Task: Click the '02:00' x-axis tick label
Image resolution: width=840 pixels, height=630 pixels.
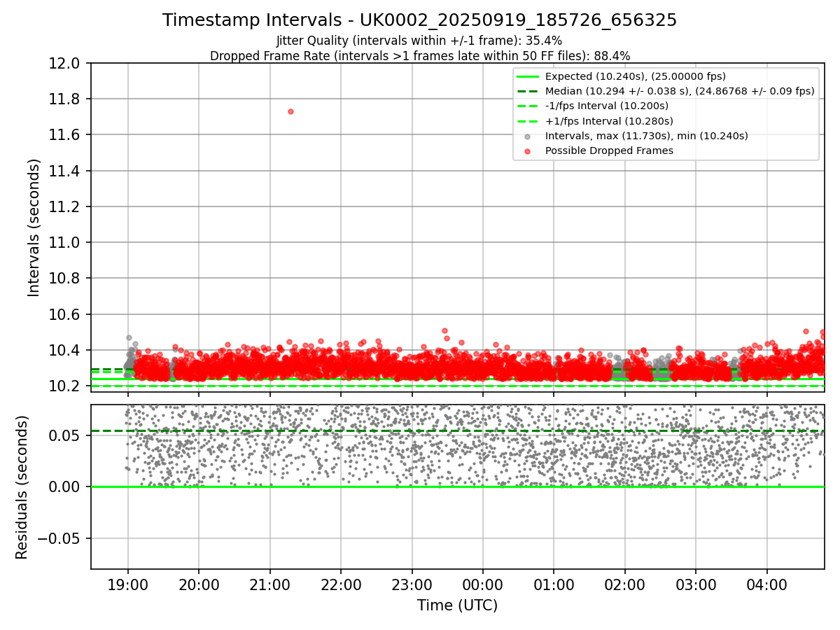Action: click(624, 584)
